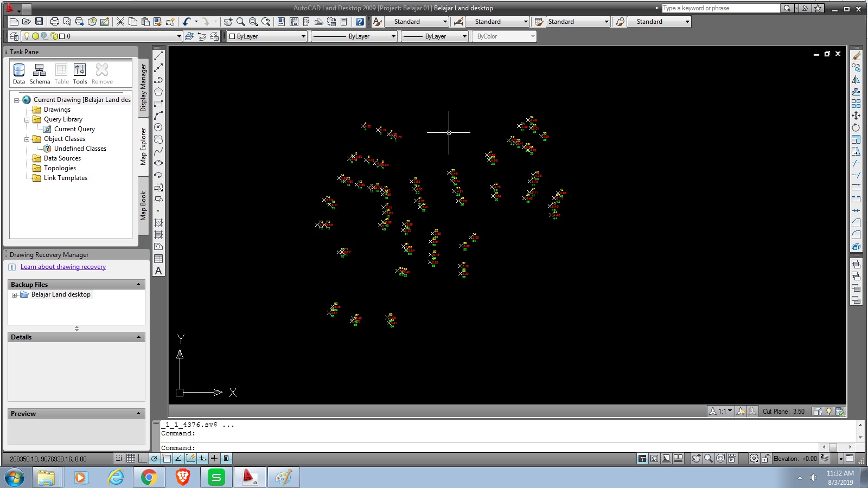Screen dimensions: 868x488
Task: Toggle Dynamic Input in status bar
Action: [202, 458]
